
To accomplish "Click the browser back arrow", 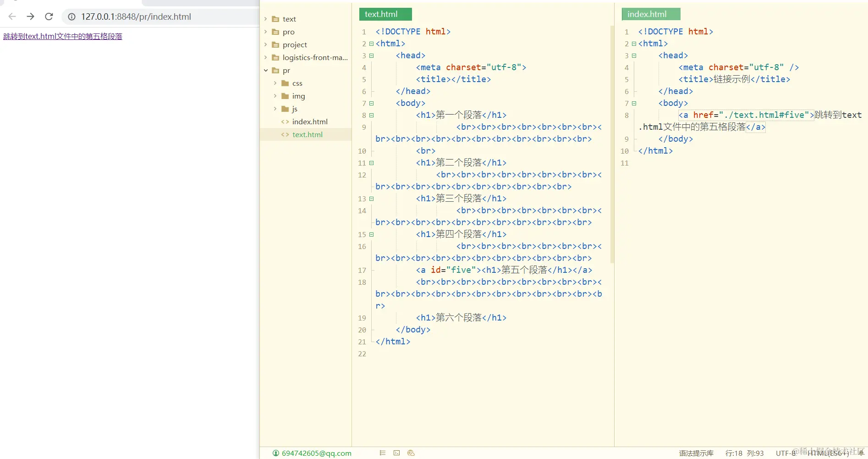I will pos(12,17).
